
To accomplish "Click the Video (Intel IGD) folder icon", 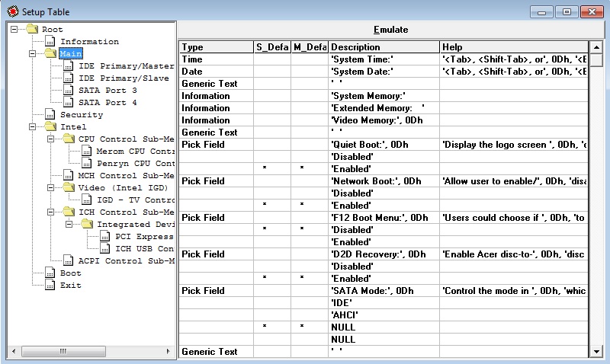I will point(69,187).
